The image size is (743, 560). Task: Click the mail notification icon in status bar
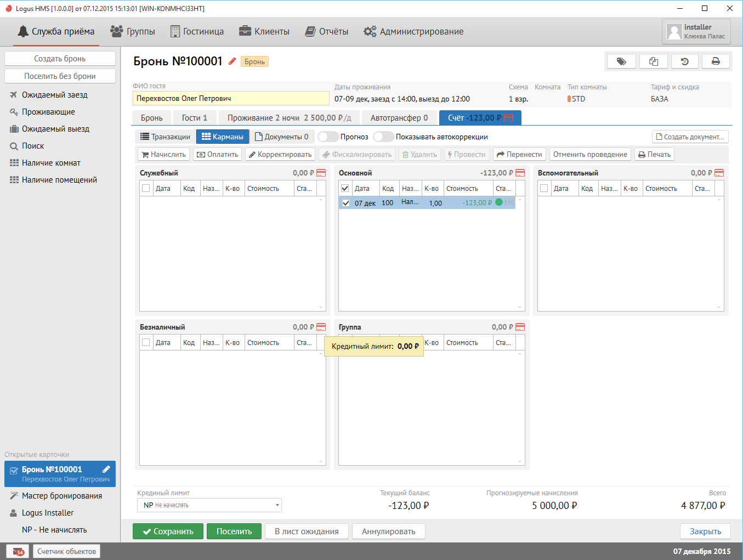18,551
